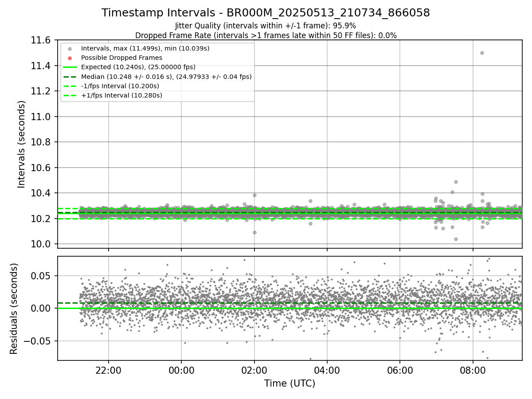Click the 'Residuals (seconds)' y-axis label

pos(14,309)
